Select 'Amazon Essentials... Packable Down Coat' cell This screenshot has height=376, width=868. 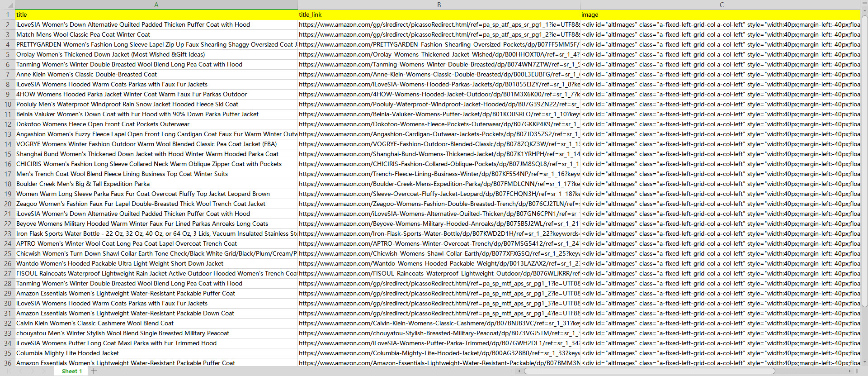click(x=156, y=313)
